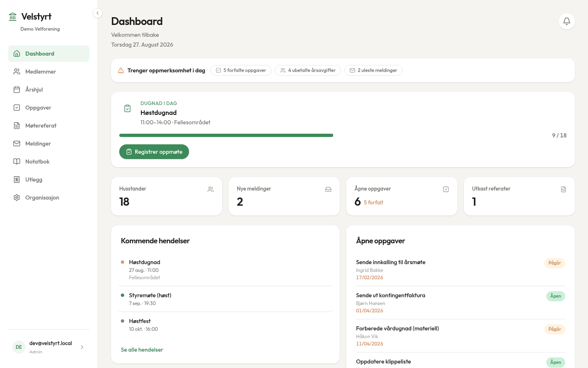This screenshot has width=588, height=368.
Task: Click the DE user avatar
Action: [19, 347]
